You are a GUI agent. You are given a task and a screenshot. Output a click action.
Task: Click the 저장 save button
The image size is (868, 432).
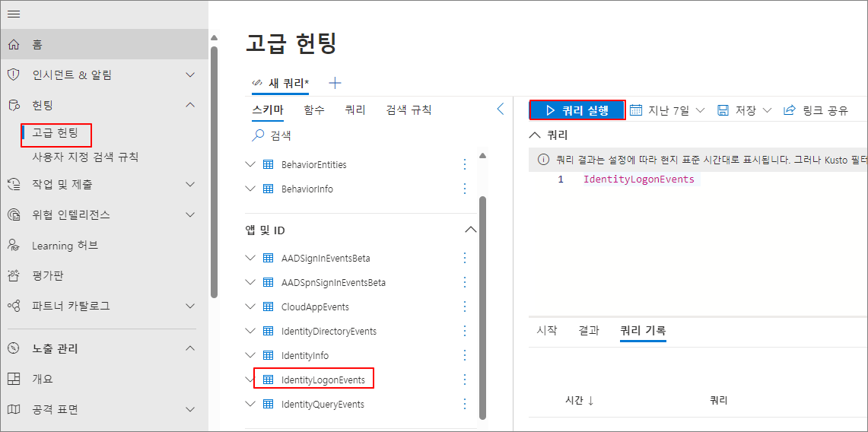coord(737,110)
